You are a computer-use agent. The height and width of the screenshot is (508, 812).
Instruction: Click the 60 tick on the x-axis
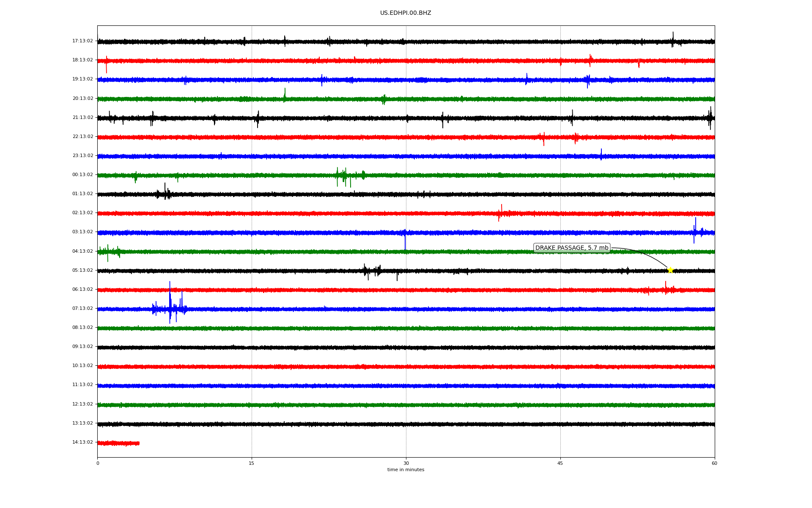(x=714, y=464)
